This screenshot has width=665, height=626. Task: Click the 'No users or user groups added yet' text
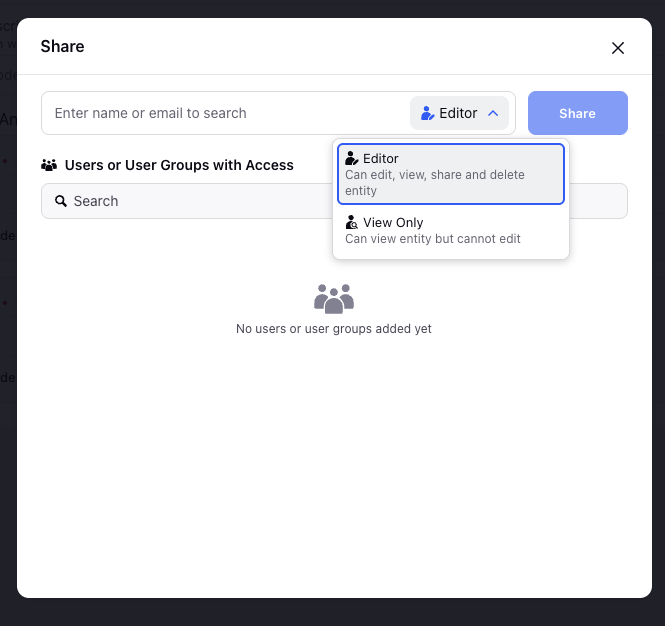(334, 329)
